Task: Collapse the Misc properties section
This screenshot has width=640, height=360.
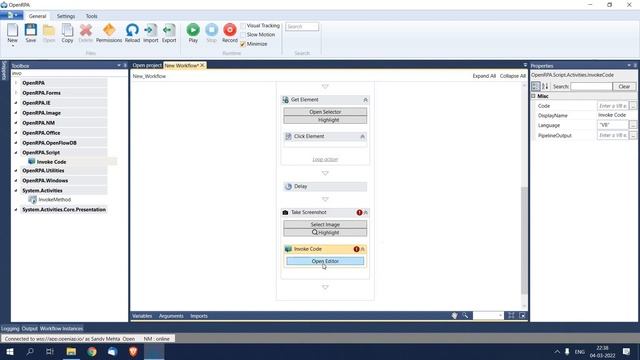Action: [533, 96]
